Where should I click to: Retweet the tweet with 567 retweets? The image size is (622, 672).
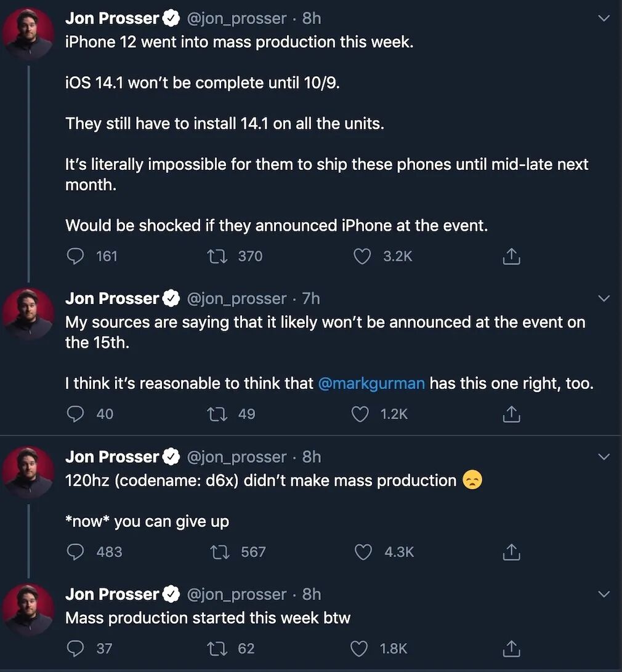tap(219, 552)
